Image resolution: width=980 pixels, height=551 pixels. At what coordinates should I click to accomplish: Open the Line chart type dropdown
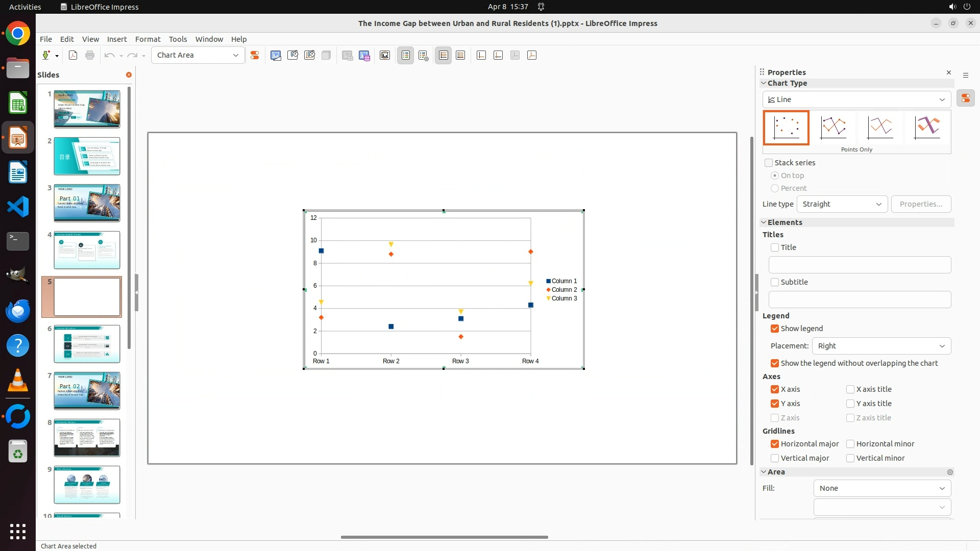[x=856, y=99]
